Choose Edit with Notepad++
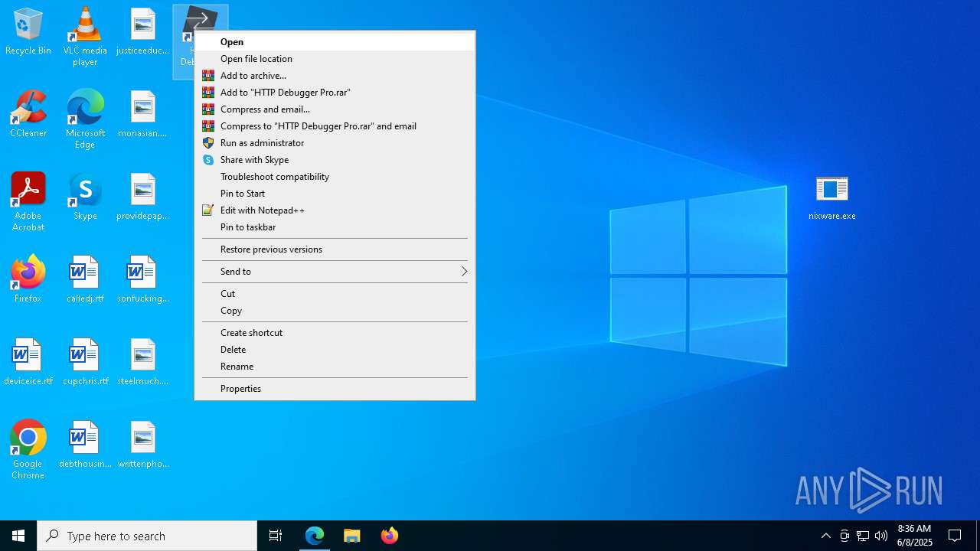Screen dimensions: 980x551 tap(335, 210)
